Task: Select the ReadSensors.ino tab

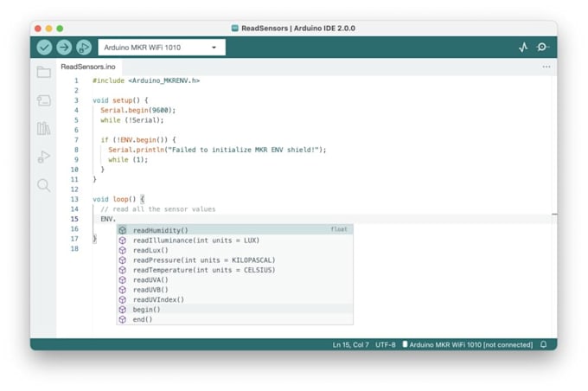Action: (x=88, y=67)
